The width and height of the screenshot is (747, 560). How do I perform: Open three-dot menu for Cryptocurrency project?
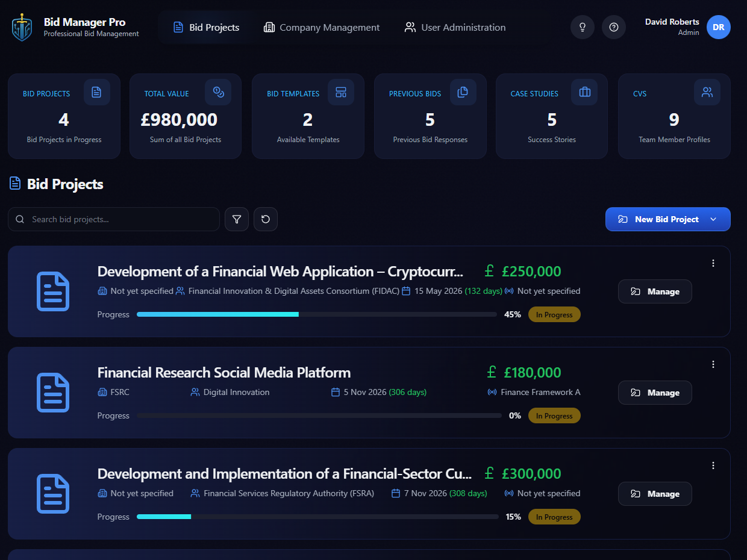pos(713,263)
